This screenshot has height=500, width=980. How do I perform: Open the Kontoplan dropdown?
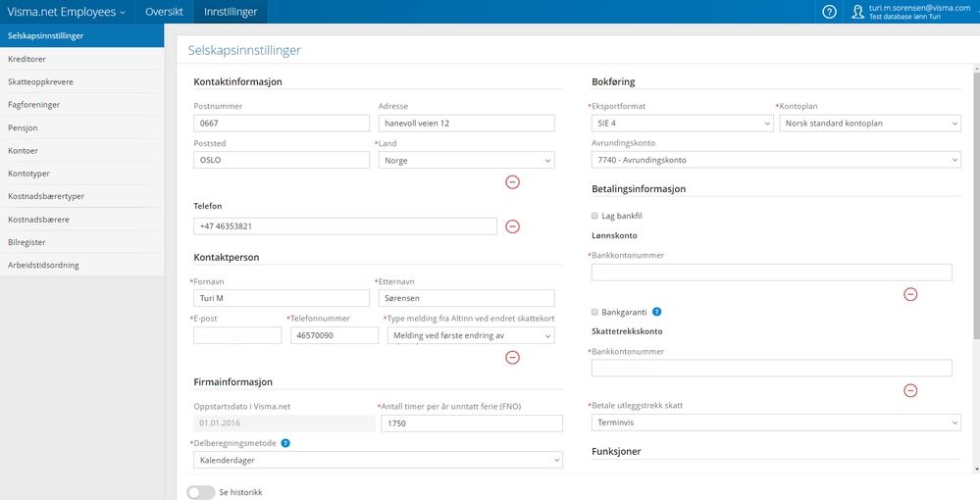[x=870, y=124]
